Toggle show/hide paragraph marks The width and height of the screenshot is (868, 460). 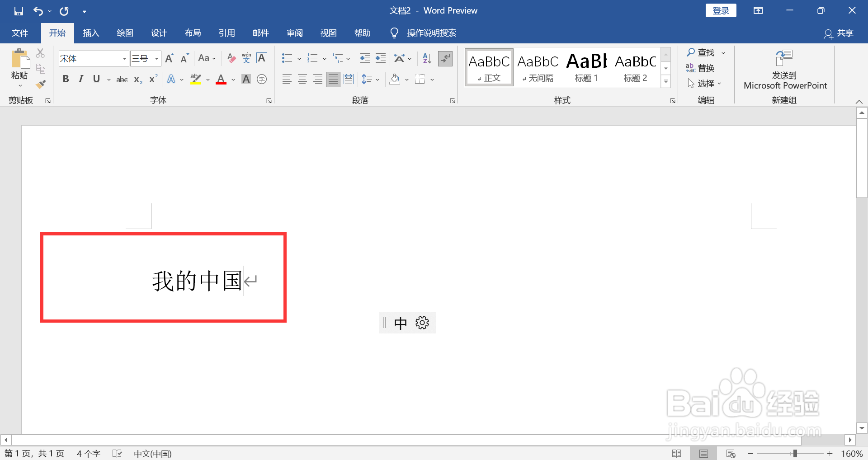(445, 58)
